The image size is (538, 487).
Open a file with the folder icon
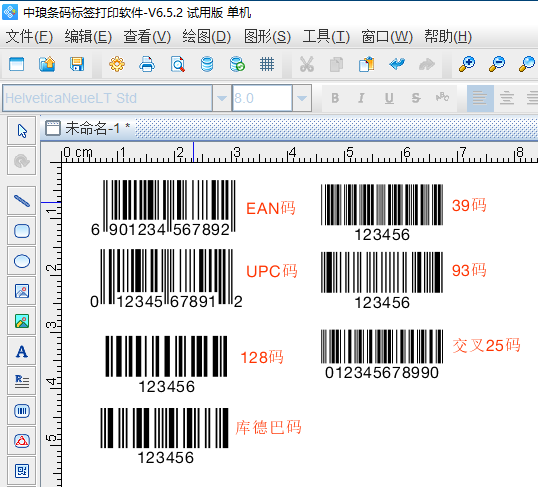click(x=47, y=64)
